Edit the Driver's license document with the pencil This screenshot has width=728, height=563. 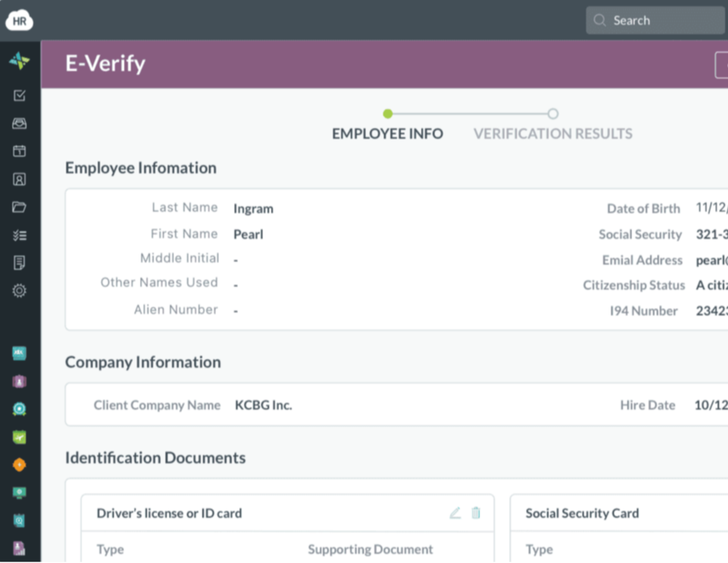454,513
